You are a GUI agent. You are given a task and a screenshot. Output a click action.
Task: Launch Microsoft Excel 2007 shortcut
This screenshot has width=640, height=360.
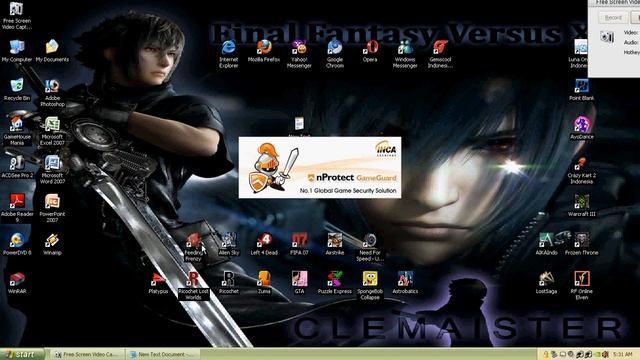coord(52,131)
